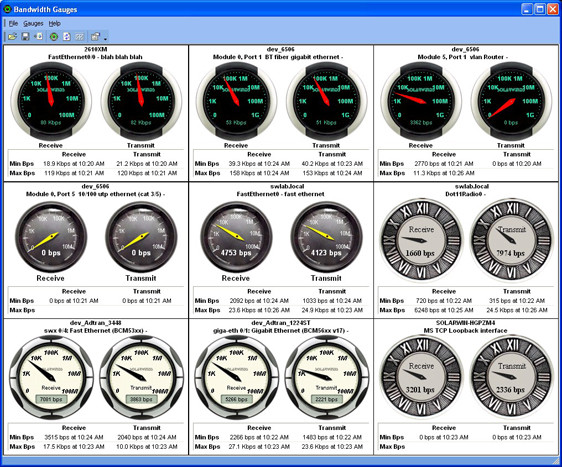Click '18.9 Kbps at 10:20 AM' value
562x467 pixels.
click(74, 164)
